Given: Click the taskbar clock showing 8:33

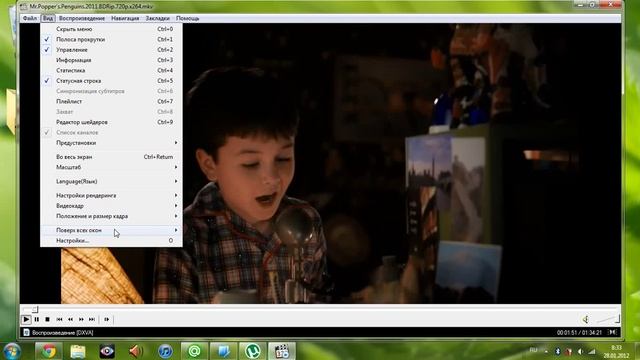Looking at the screenshot, I should (x=616, y=351).
